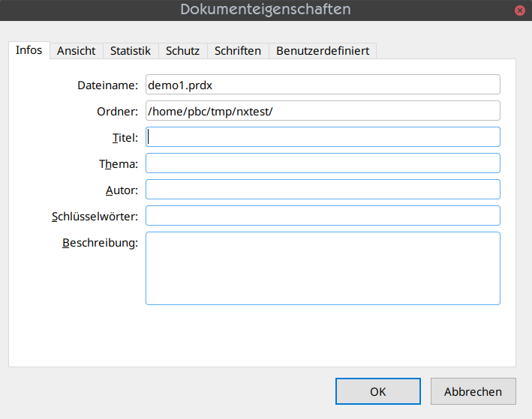Close the Dokumenteigenschaften window
Viewport: 532px width, 419px height.
(x=519, y=10)
